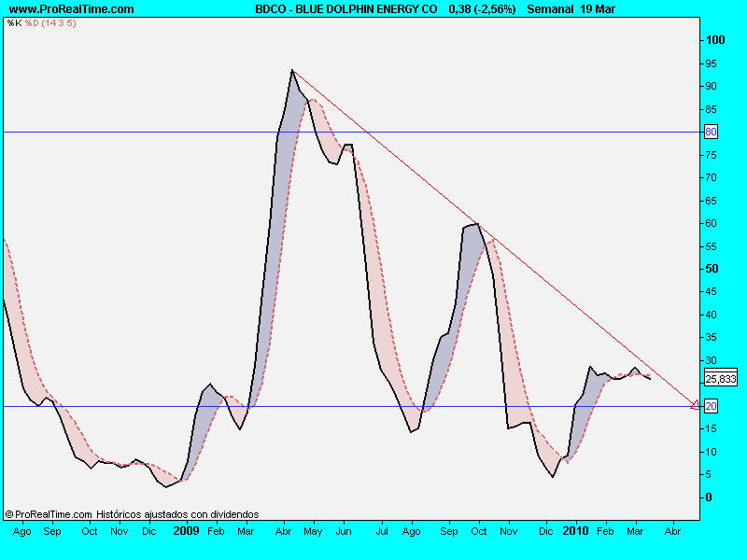Click the Dic label before 2009
Image resolution: width=747 pixels, height=560 pixels.
149,531
